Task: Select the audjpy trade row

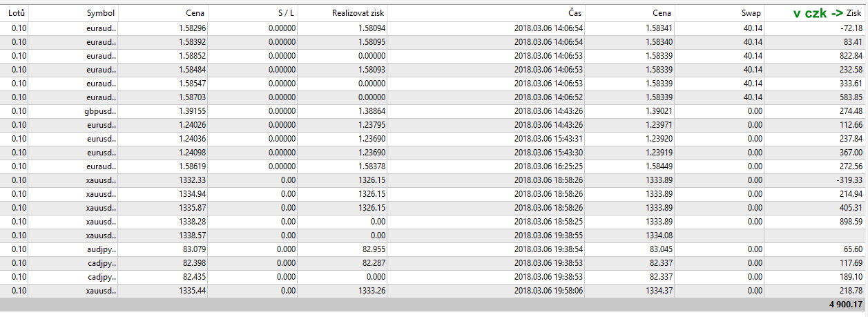Action: [x=434, y=249]
